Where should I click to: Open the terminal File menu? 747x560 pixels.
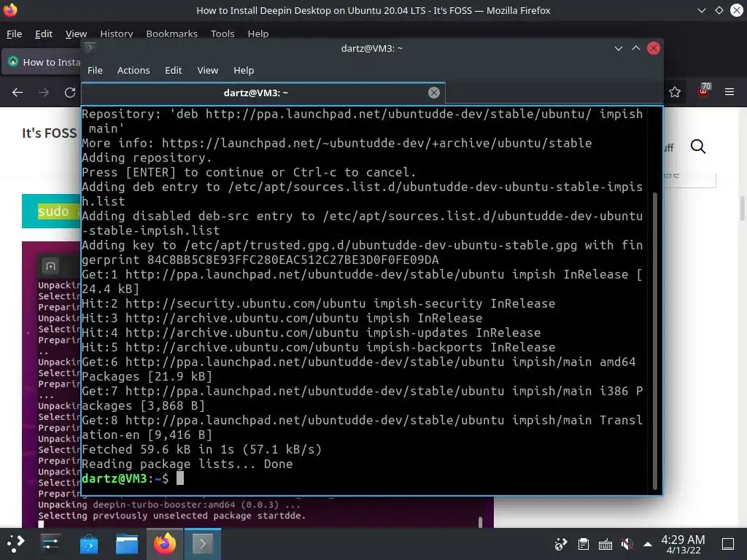(x=95, y=71)
